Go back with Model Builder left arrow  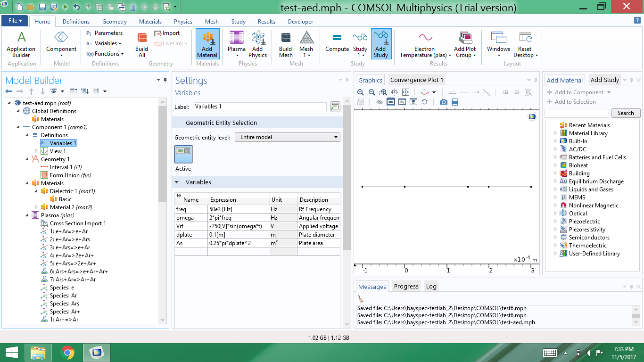pyautogui.click(x=8, y=91)
